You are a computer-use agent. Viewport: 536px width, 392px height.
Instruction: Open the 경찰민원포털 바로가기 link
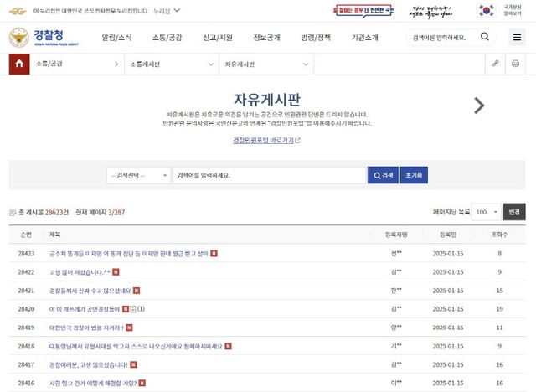[x=265, y=140]
